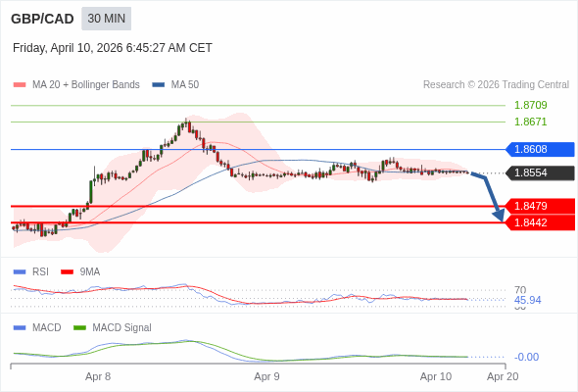Click the MACD blue legend swatch
This screenshot has width=578, height=392.
[x=20, y=328]
